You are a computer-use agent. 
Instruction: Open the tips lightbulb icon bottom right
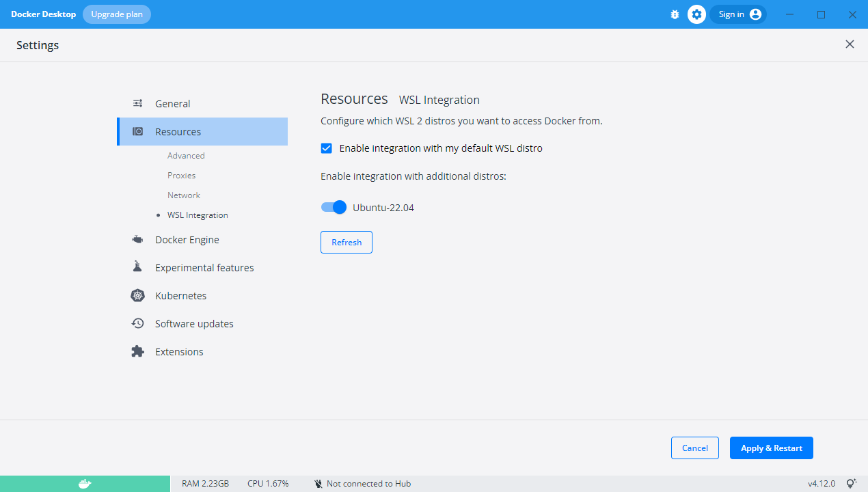pos(852,482)
